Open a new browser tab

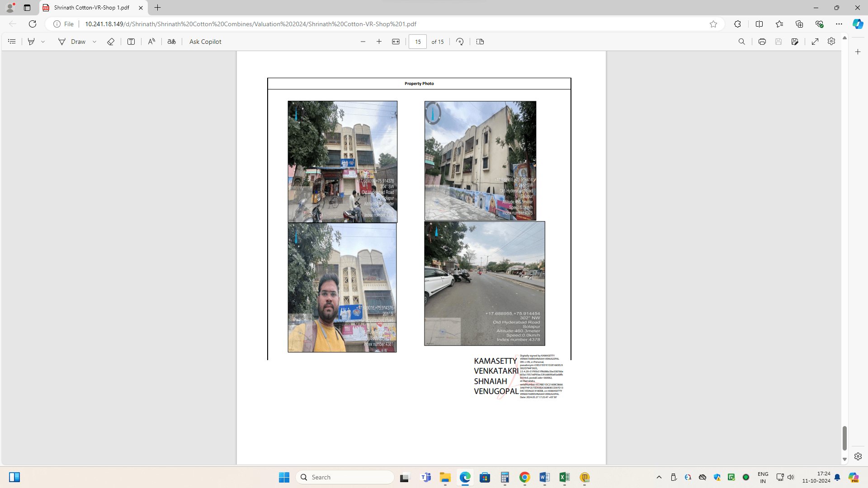(x=157, y=8)
